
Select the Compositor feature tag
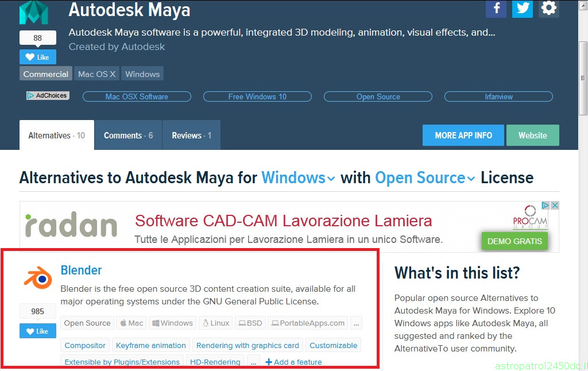(x=85, y=345)
